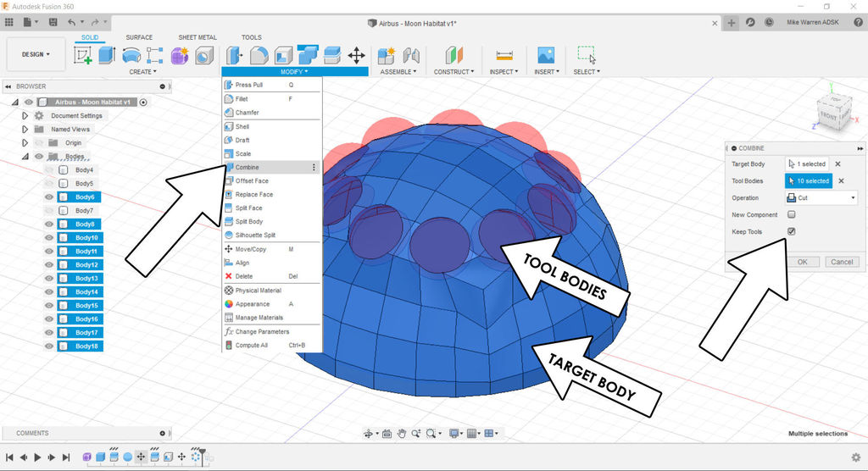Viewport: 868px width, 471px height.
Task: Open the data panel grid icon
Action: [x=8, y=22]
